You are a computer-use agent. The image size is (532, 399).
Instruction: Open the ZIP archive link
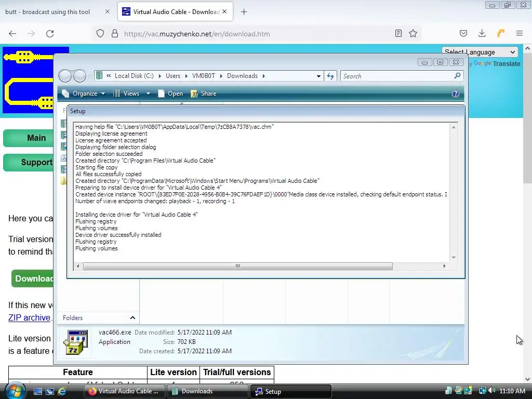[29, 317]
